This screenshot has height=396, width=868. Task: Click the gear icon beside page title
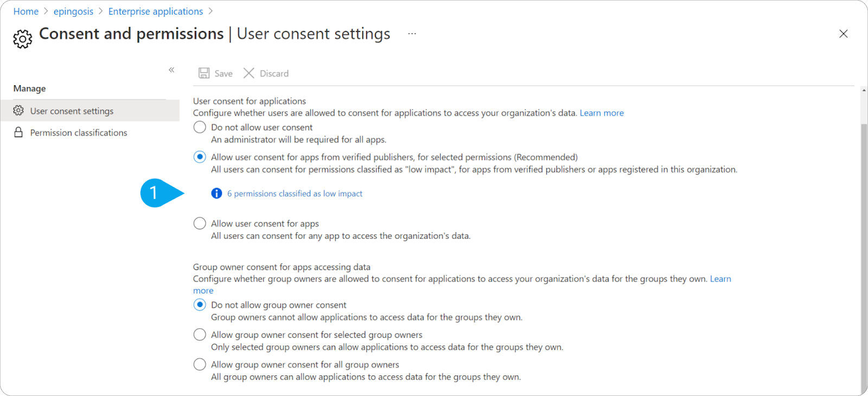pyautogui.click(x=22, y=39)
